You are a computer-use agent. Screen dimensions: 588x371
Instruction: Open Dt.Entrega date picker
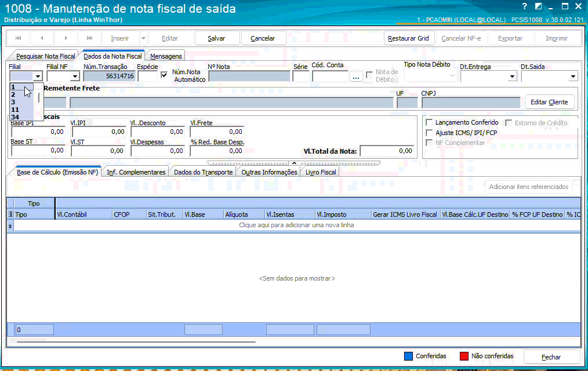512,77
